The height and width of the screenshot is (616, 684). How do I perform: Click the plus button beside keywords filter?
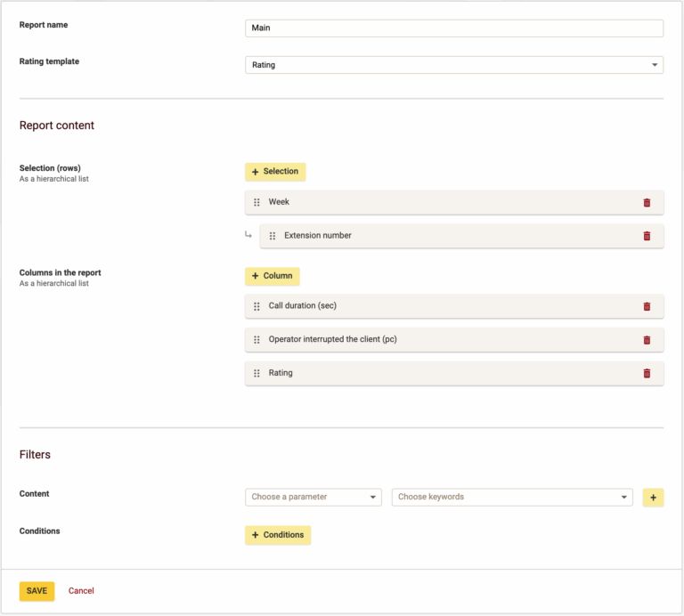point(653,498)
